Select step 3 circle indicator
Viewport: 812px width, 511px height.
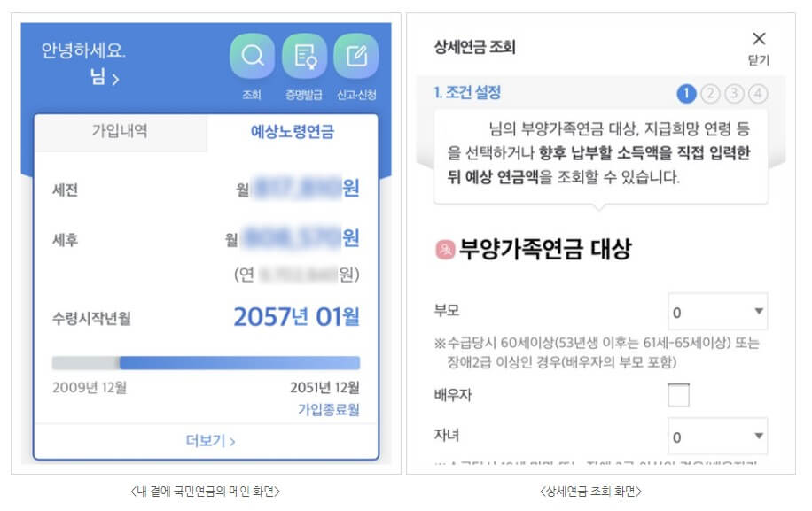coord(734,94)
